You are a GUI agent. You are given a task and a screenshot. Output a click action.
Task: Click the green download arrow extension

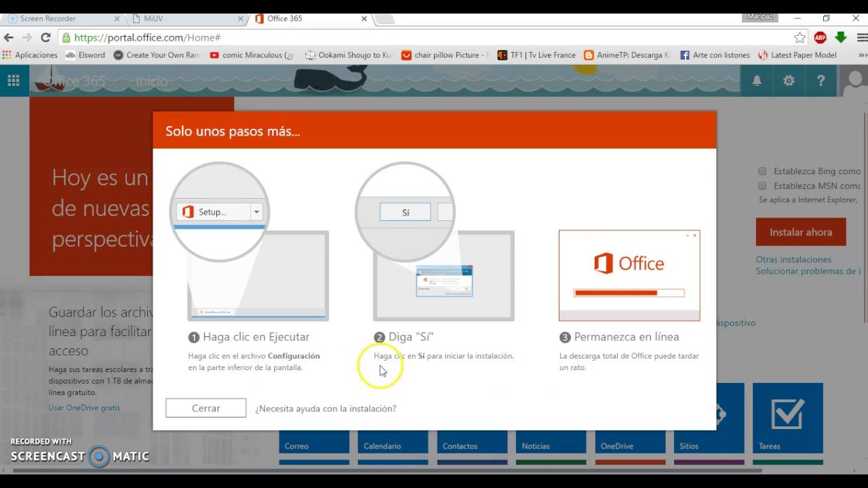point(841,37)
